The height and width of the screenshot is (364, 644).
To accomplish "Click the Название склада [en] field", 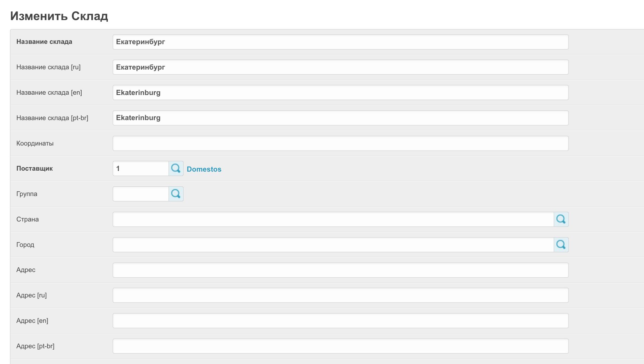I will (x=340, y=93).
